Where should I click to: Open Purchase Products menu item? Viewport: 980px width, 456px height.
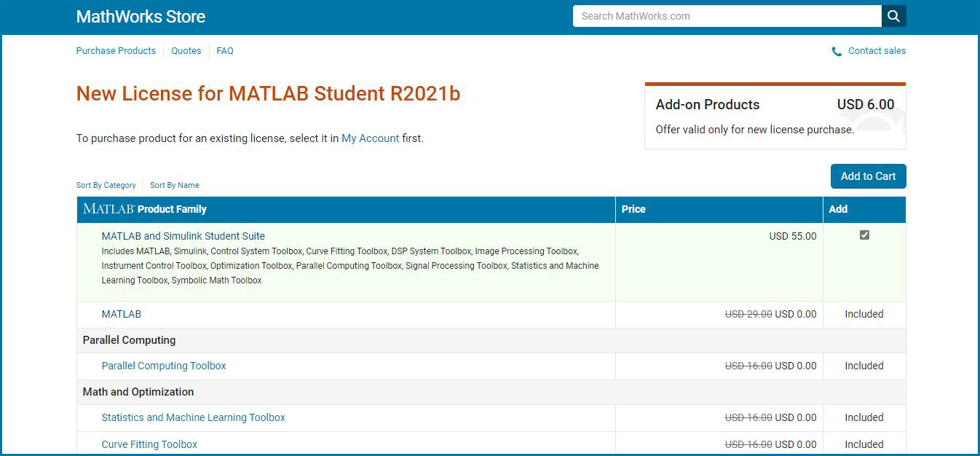tap(116, 51)
